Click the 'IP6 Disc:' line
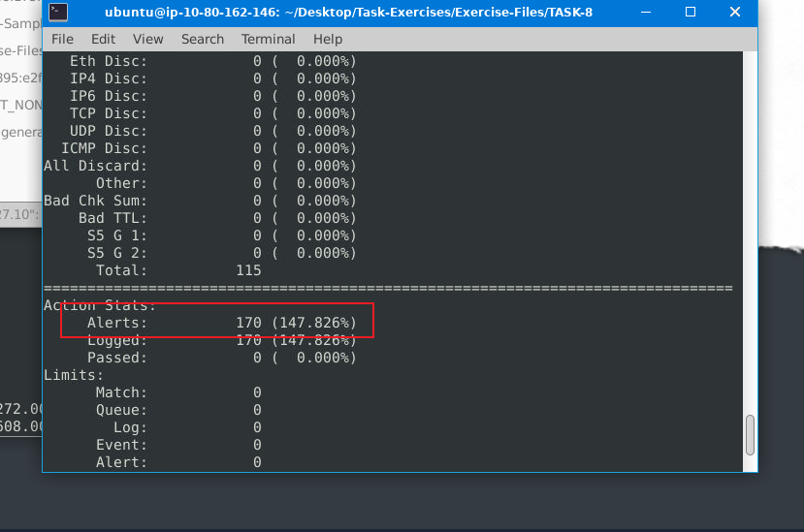Viewport: 804px width, 532px height. (x=212, y=96)
